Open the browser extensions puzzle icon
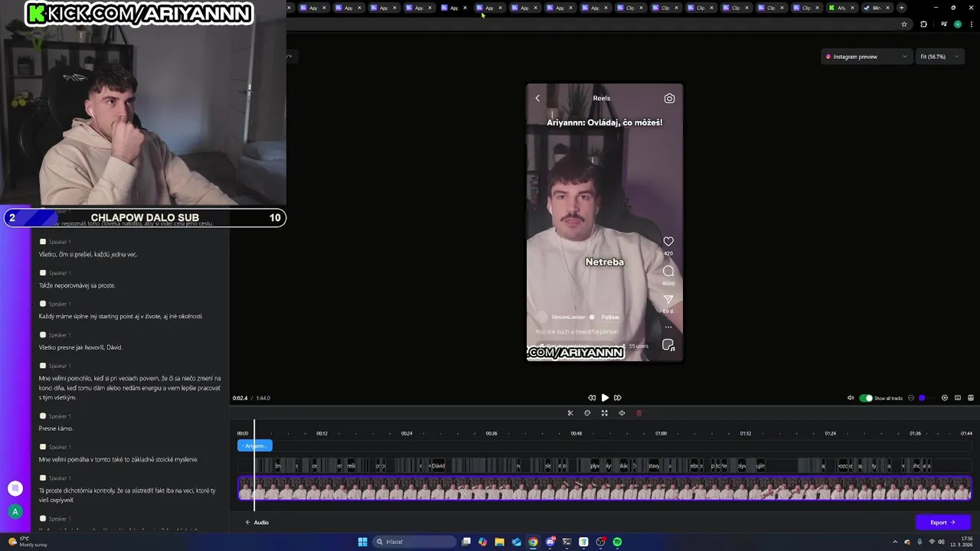 click(x=923, y=24)
